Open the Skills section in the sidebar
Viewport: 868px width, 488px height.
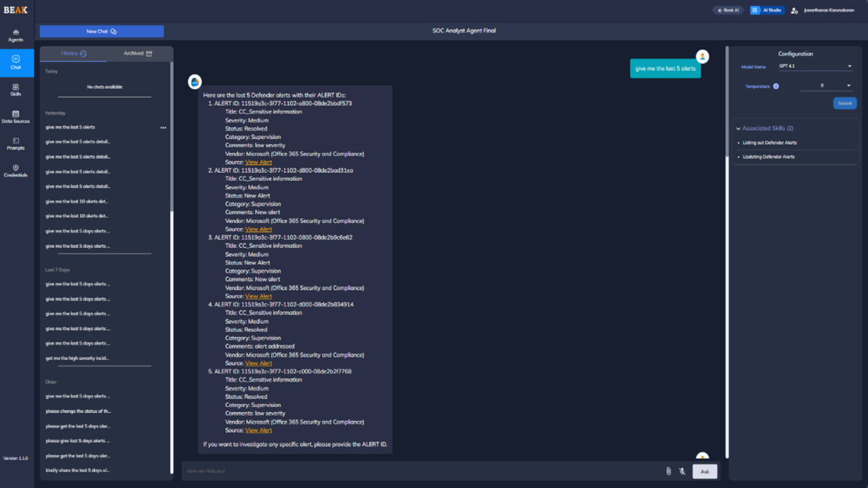pos(16,89)
